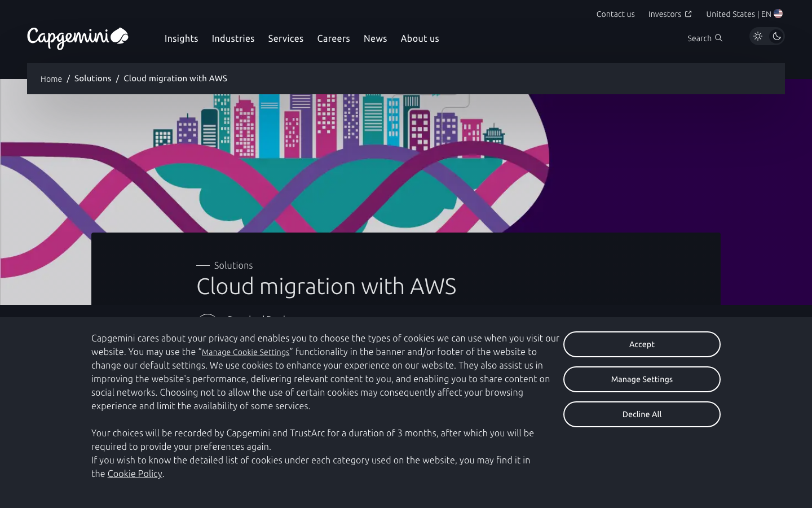Switch to light mode sun icon
This screenshot has height=508, width=812.
(x=758, y=36)
